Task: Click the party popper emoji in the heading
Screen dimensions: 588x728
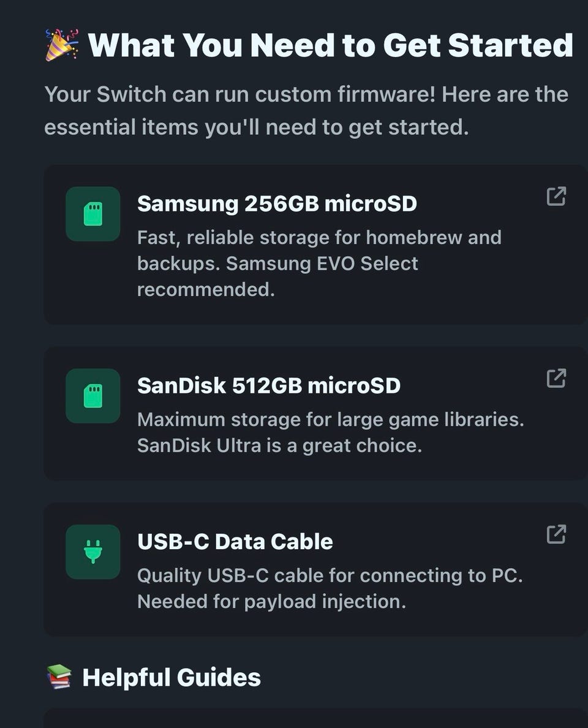Action: (62, 45)
